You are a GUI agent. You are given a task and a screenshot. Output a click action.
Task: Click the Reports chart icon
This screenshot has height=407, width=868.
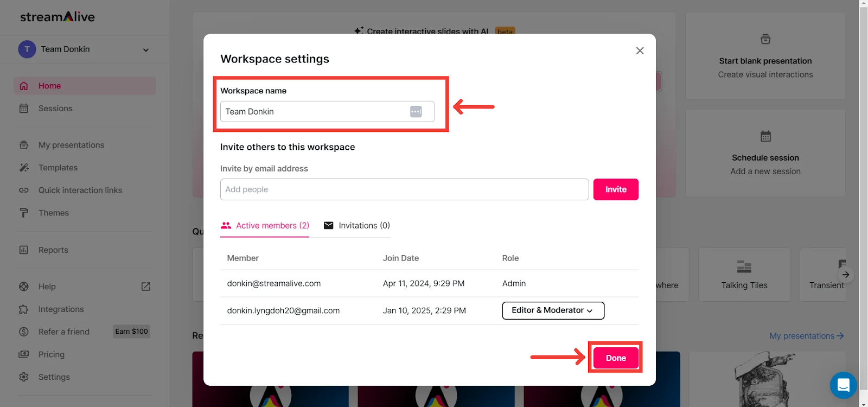tap(24, 250)
